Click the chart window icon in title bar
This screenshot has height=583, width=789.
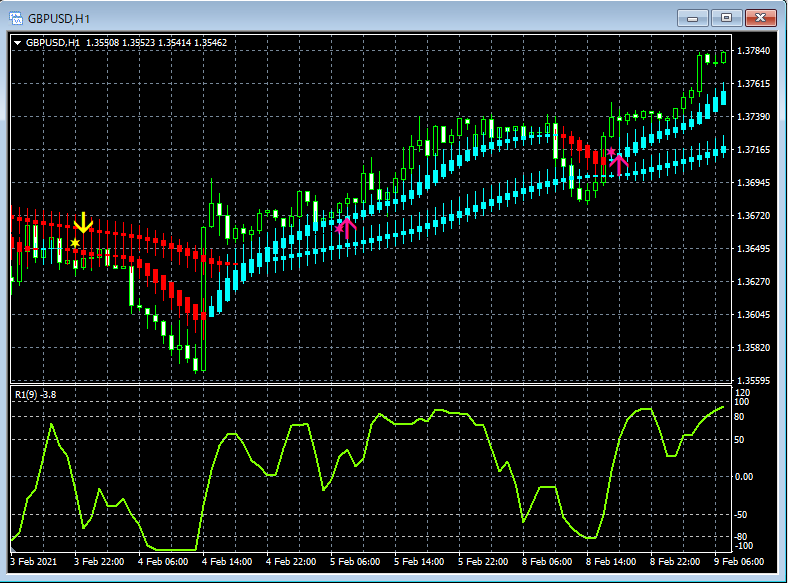tap(15, 17)
